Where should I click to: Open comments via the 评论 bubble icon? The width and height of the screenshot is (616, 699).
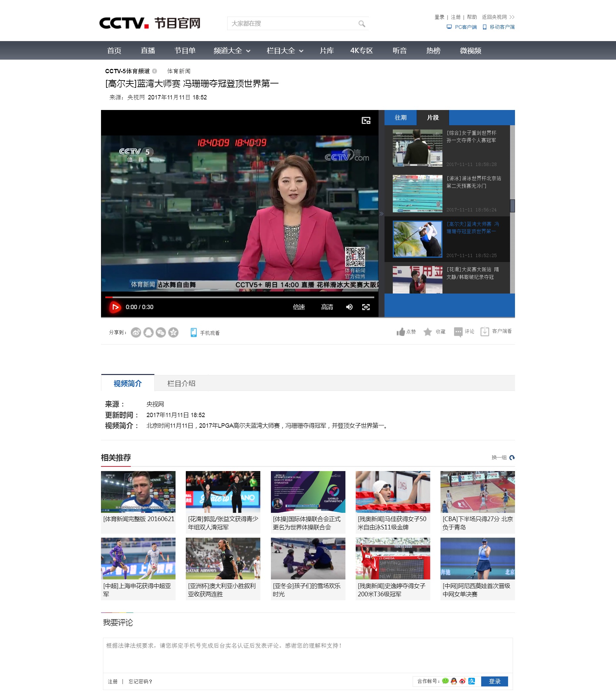click(x=458, y=332)
